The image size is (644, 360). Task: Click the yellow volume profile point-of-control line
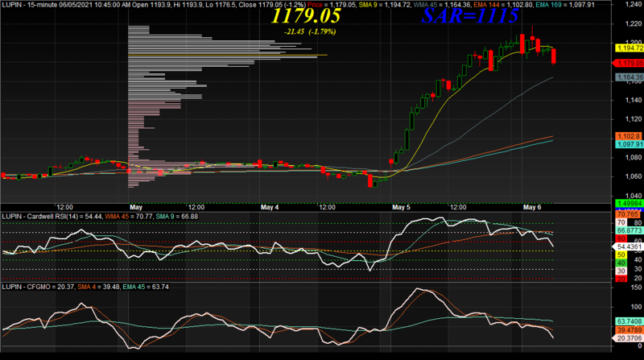pyautogui.click(x=228, y=55)
